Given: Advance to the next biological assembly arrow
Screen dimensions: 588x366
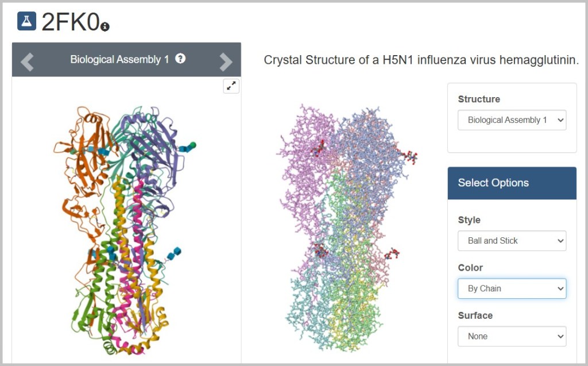Looking at the screenshot, I should (x=226, y=61).
